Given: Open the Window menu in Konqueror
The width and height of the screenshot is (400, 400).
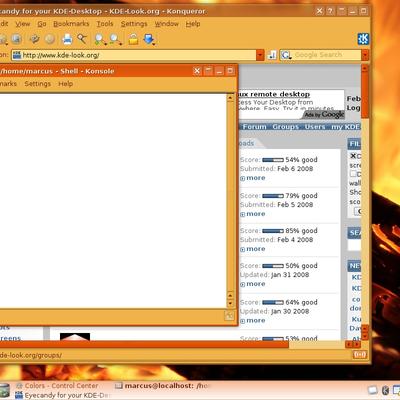Looking at the screenshot, I should tap(167, 24).
